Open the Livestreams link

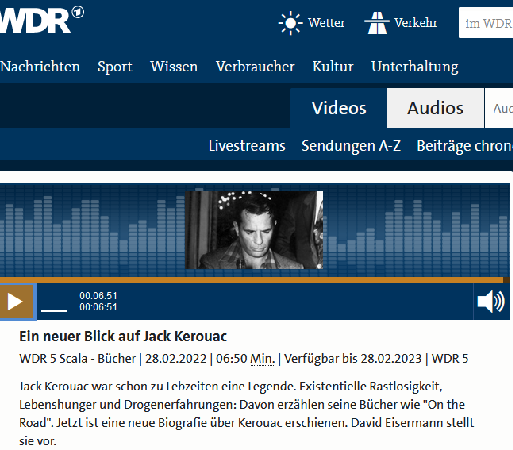tap(247, 146)
